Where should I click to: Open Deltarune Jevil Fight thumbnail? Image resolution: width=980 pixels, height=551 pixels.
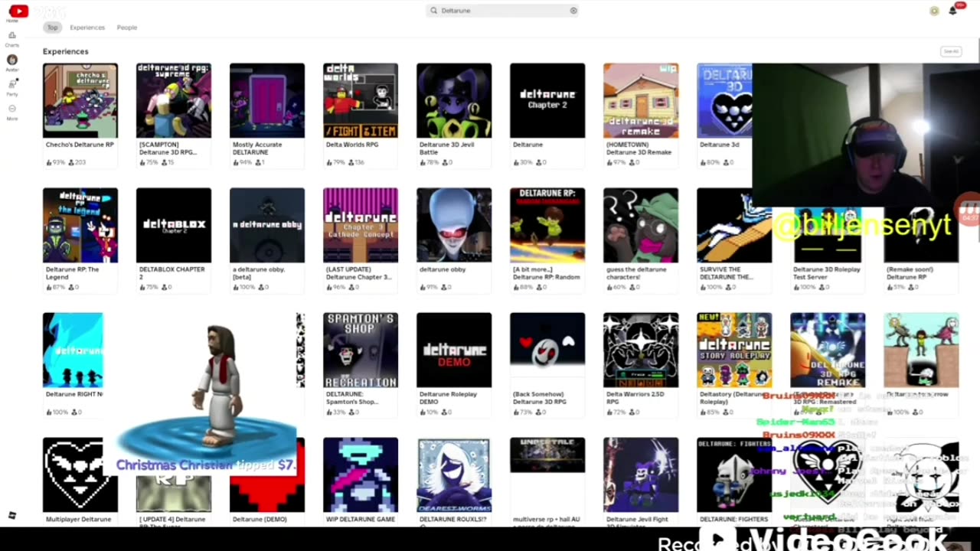pyautogui.click(x=641, y=474)
